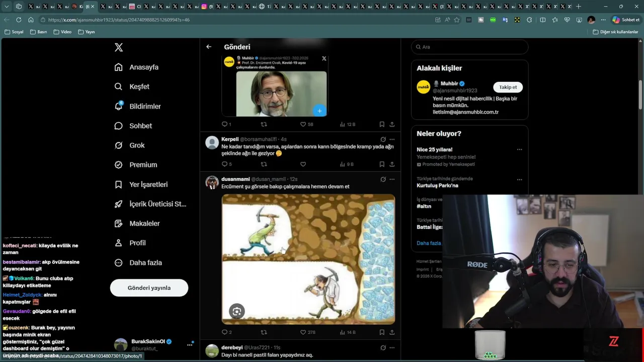This screenshot has width=644, height=362.
Task: Open Nice 25 yıllara promoted trend
Action: coord(434,149)
